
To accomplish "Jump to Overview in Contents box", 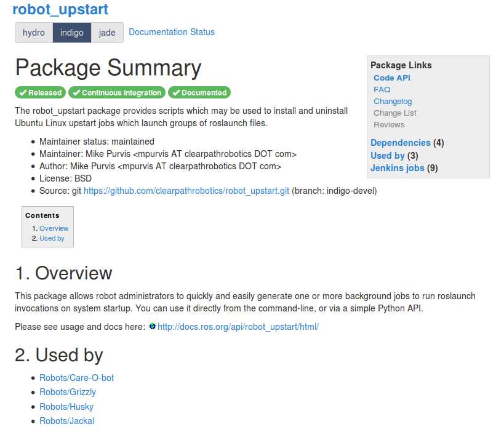I will pyautogui.click(x=54, y=228).
